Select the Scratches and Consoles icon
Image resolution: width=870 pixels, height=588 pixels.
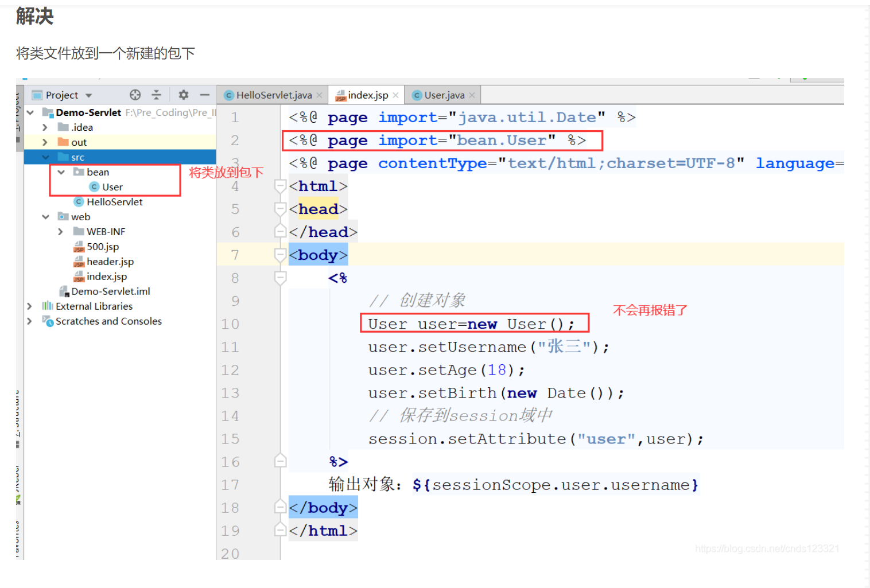coord(48,321)
